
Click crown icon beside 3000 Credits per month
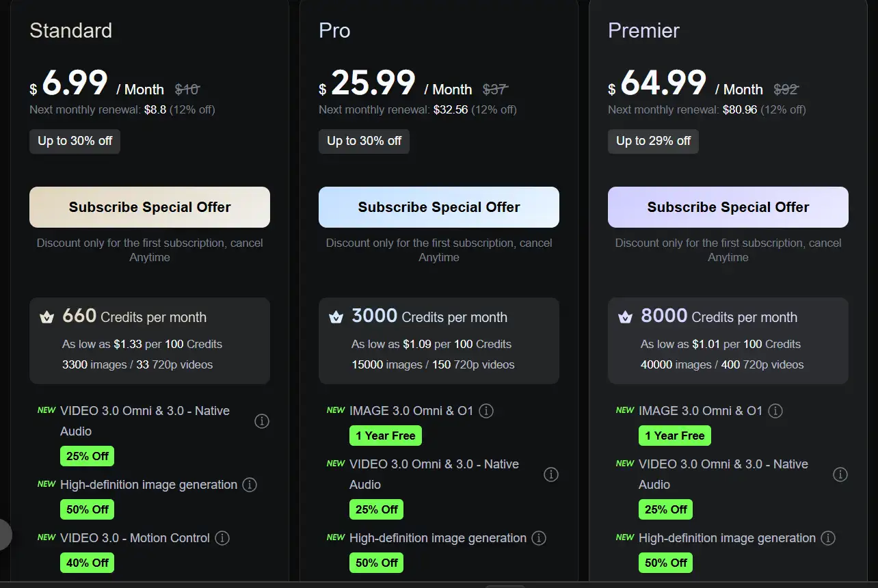pyautogui.click(x=336, y=317)
